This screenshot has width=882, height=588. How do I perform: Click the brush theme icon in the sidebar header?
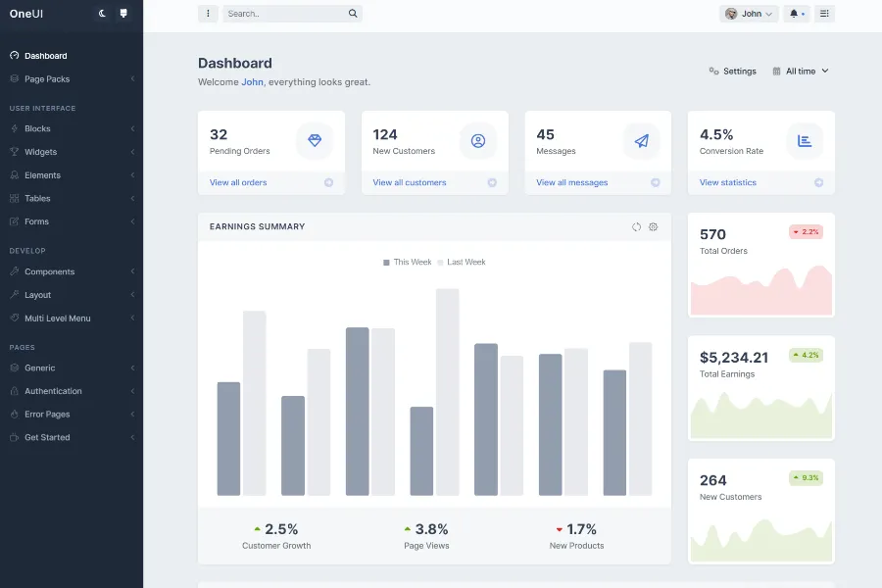click(x=123, y=14)
